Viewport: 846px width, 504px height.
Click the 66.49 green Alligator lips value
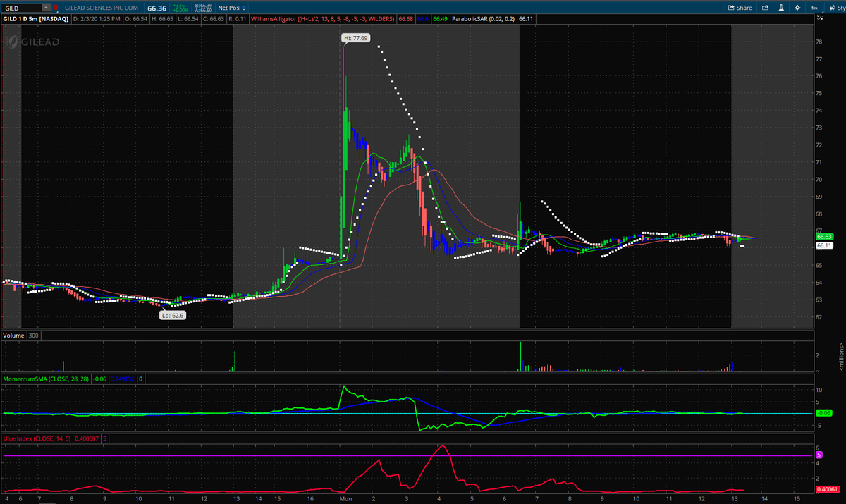pos(440,18)
